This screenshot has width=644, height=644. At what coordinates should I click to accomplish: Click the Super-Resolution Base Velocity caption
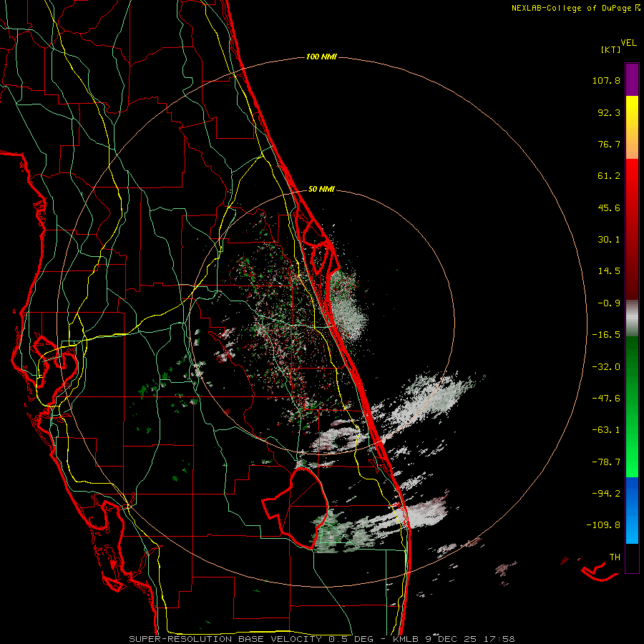click(321, 639)
